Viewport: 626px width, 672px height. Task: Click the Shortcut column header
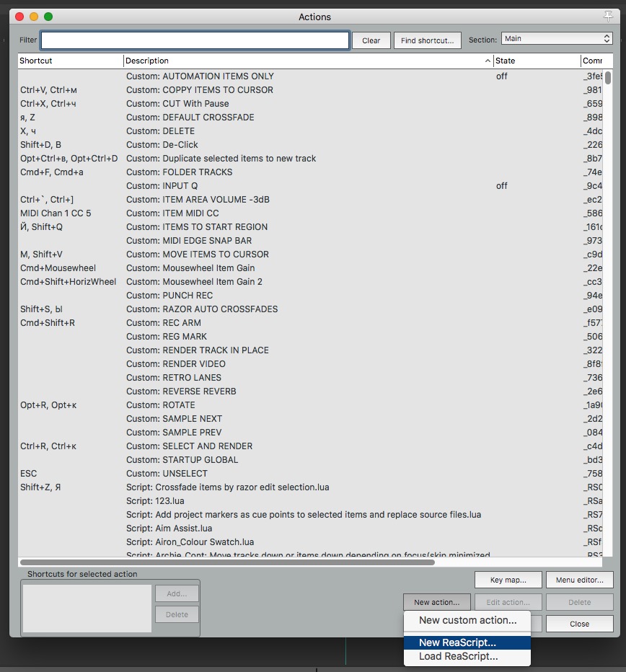(x=71, y=61)
